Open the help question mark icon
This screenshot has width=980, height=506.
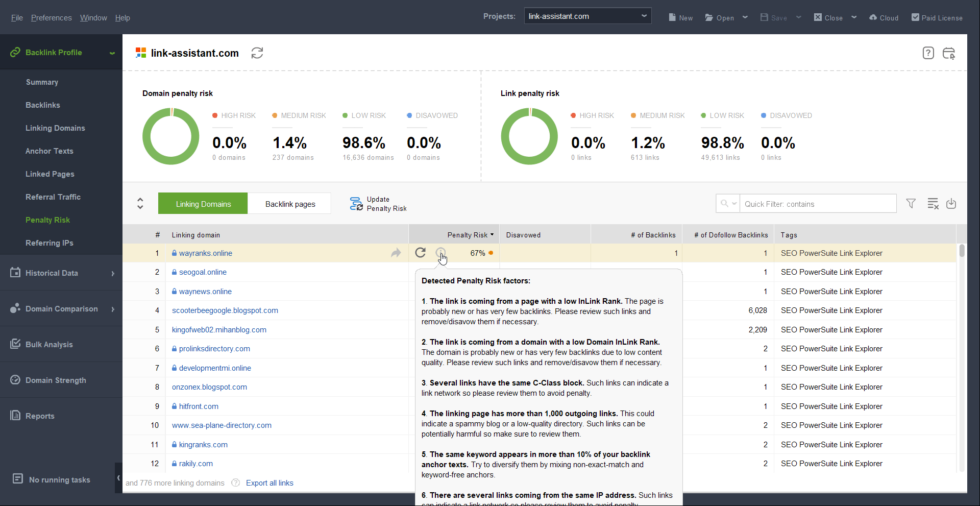[928, 53]
